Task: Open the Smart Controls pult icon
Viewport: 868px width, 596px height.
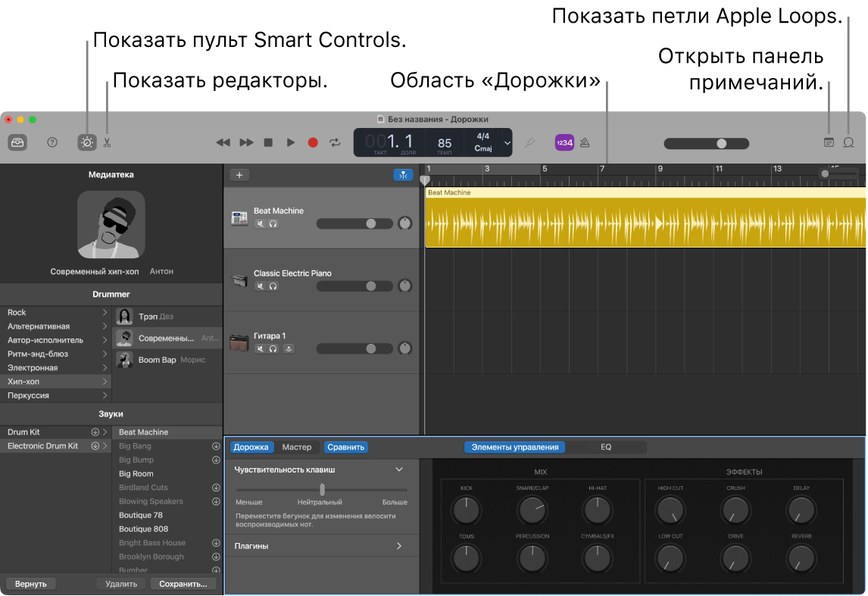Action: [86, 142]
